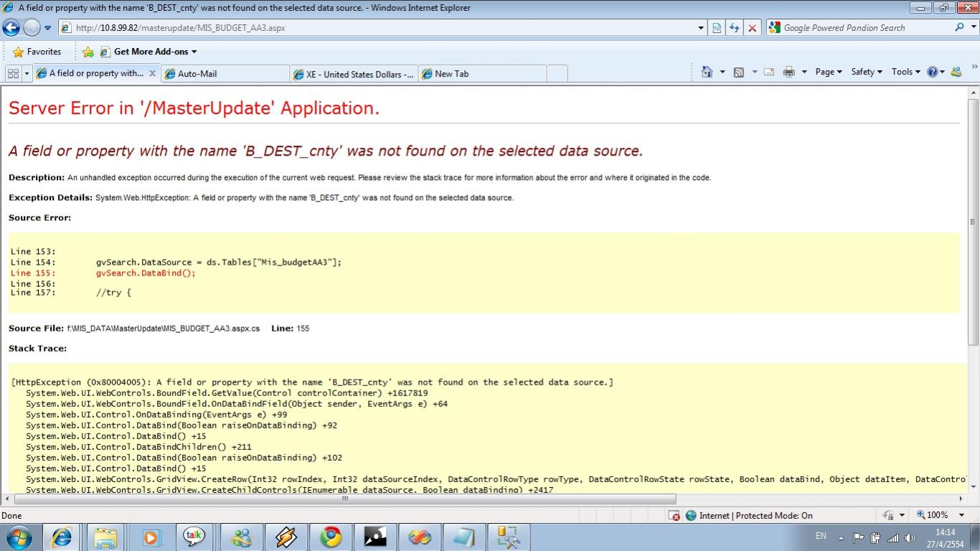Click the volume speaker tray icon
The image size is (980, 551).
910,537
